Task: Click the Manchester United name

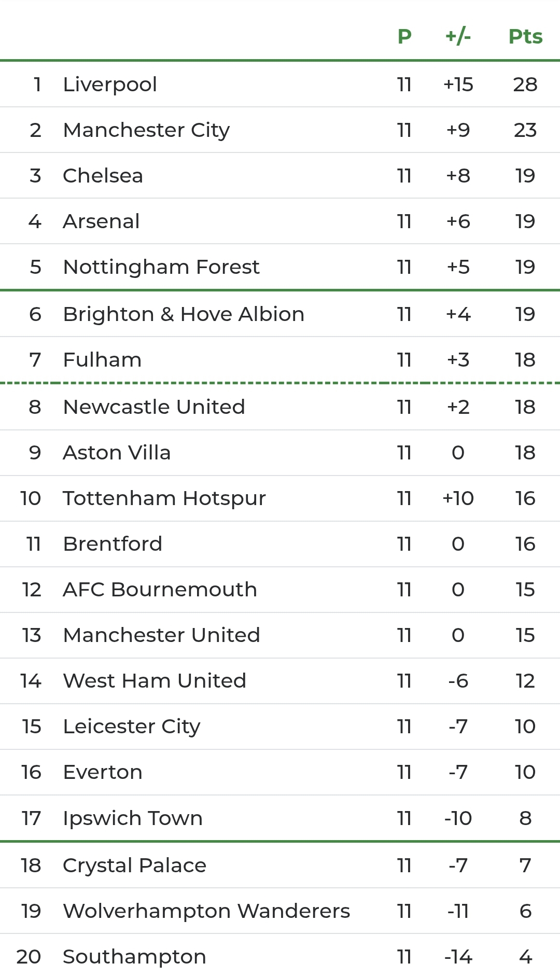Action: [161, 635]
